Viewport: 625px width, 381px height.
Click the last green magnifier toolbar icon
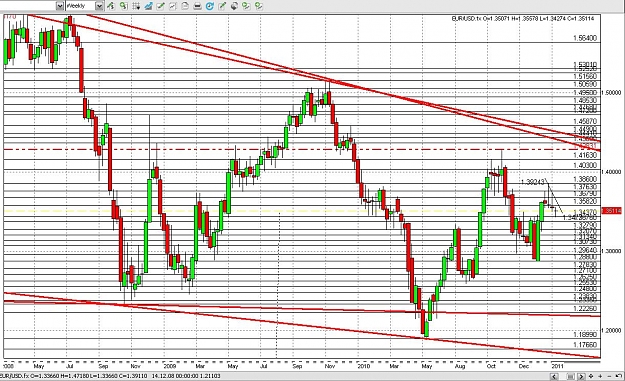coord(259,6)
